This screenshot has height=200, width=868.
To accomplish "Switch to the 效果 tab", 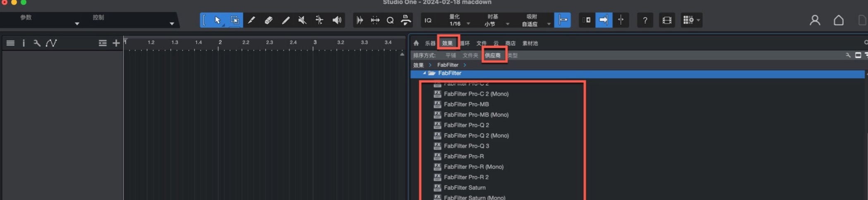I will (447, 43).
